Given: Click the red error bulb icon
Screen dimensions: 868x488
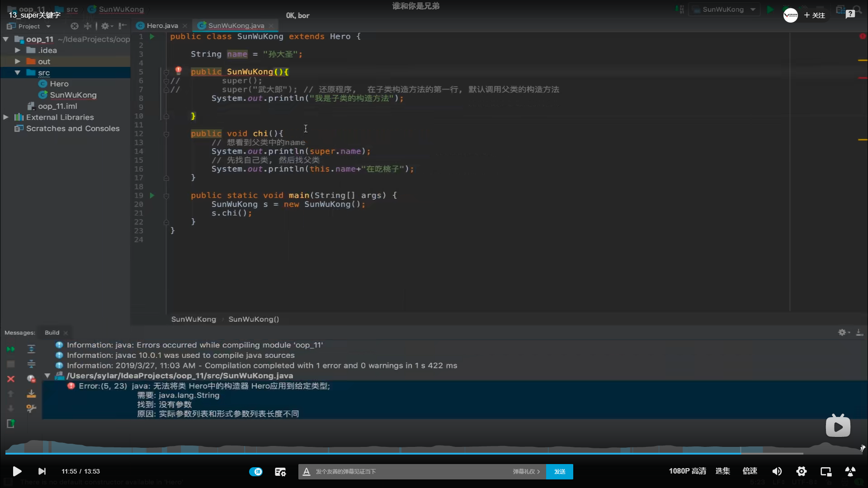Looking at the screenshot, I should click(178, 70).
